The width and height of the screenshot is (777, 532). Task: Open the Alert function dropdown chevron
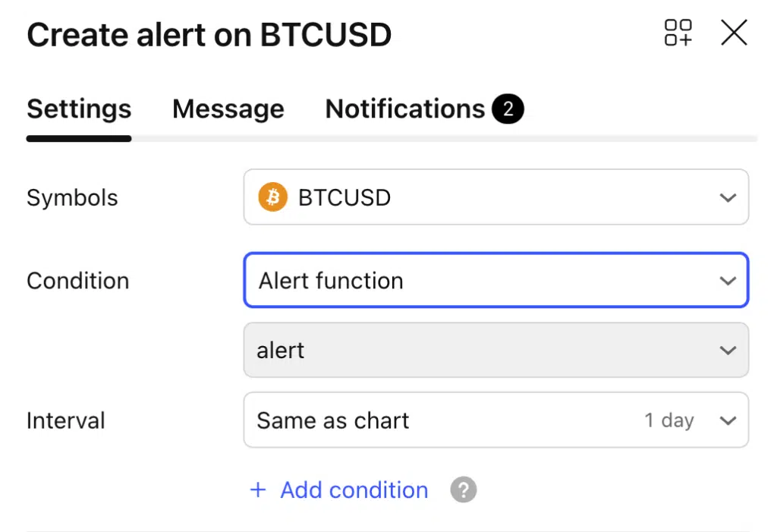(728, 281)
